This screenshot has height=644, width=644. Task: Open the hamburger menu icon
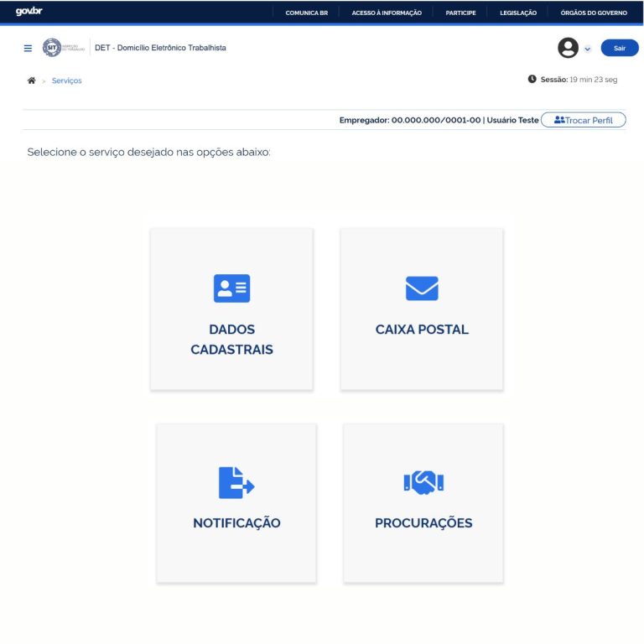click(28, 49)
